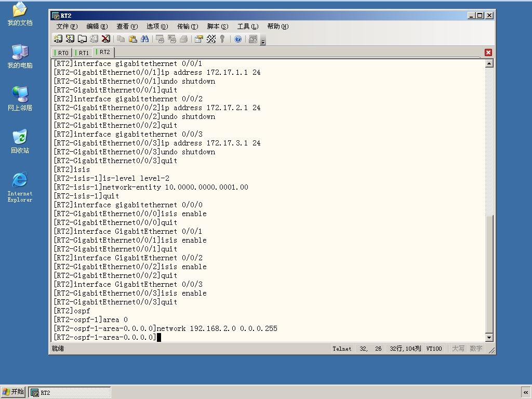This screenshot has width=532, height=399.
Task: Open the 传输(T) menu
Action: 187,26
